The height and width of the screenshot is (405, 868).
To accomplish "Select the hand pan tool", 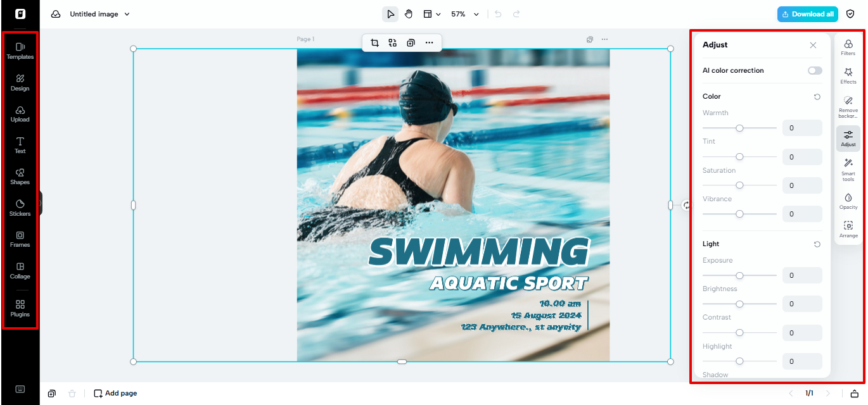I will coord(409,14).
